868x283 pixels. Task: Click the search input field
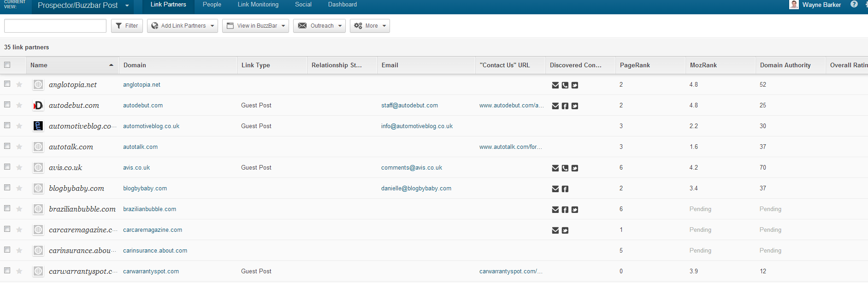point(55,26)
